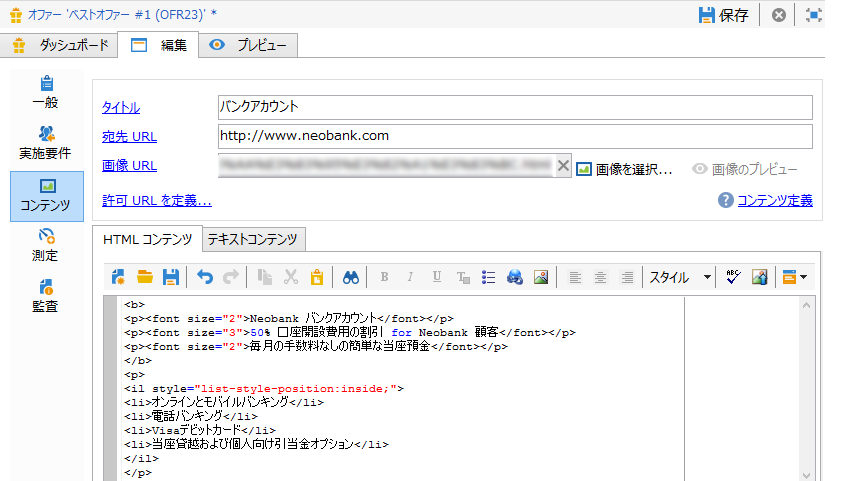Align text left
This screenshot has height=481, width=855.
tap(575, 277)
